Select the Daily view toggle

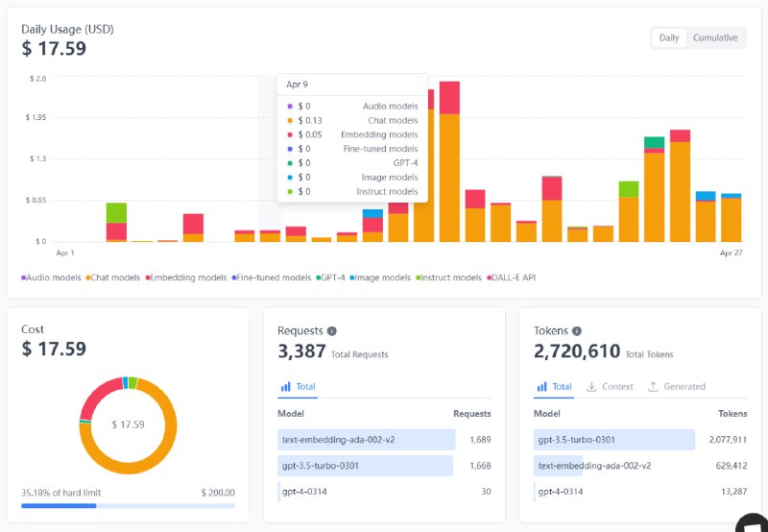(x=669, y=38)
